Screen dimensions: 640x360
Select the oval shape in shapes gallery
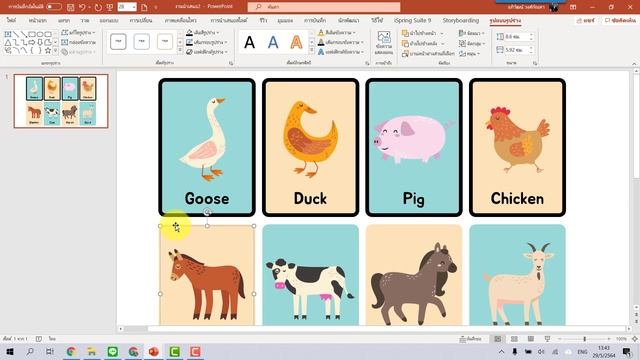(x=40, y=34)
